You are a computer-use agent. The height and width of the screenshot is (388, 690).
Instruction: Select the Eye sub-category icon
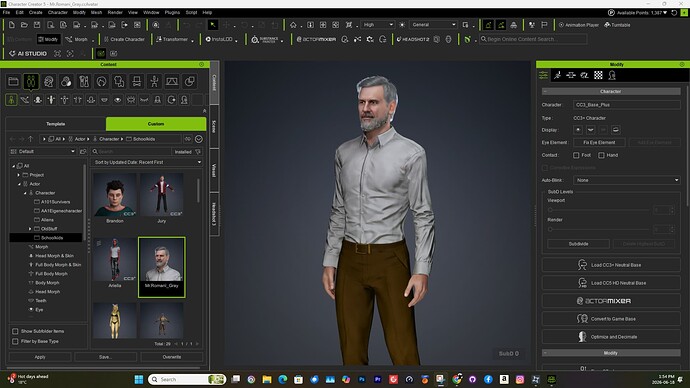[x=117, y=100]
